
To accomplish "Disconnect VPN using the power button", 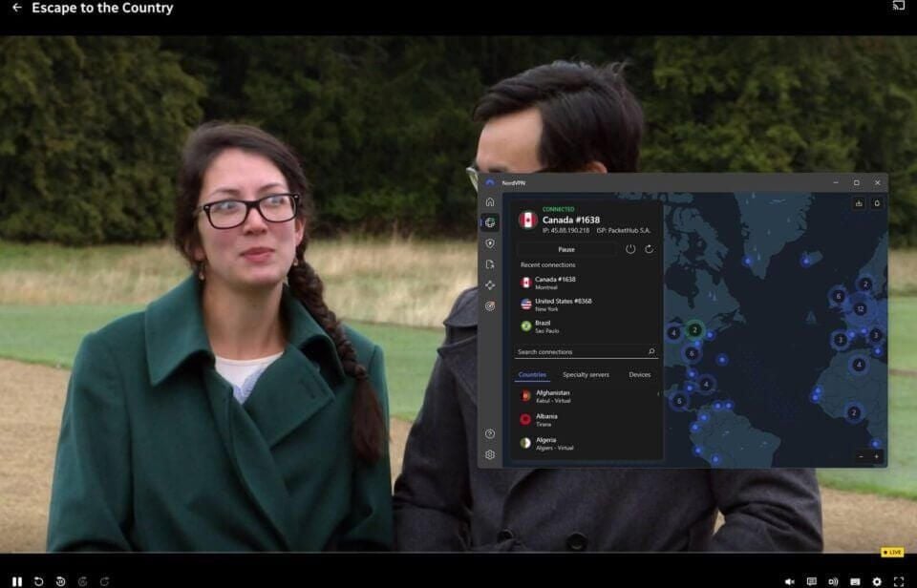I will tap(630, 249).
